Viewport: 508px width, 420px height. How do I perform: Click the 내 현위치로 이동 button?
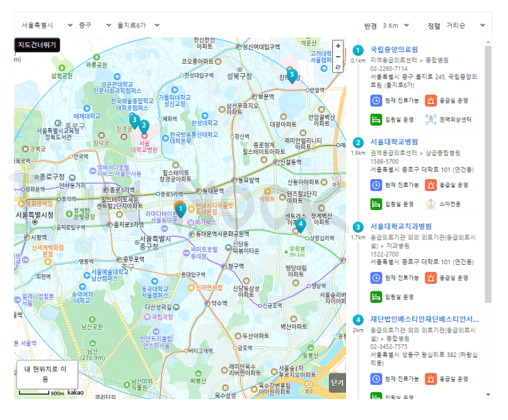(47, 374)
